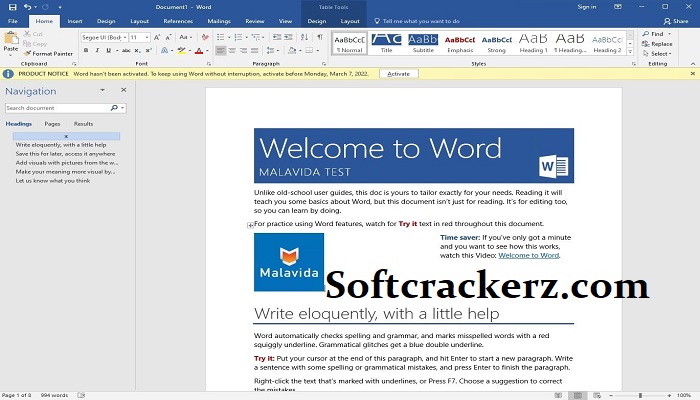Increase font size with Grow Font

pyautogui.click(x=157, y=38)
